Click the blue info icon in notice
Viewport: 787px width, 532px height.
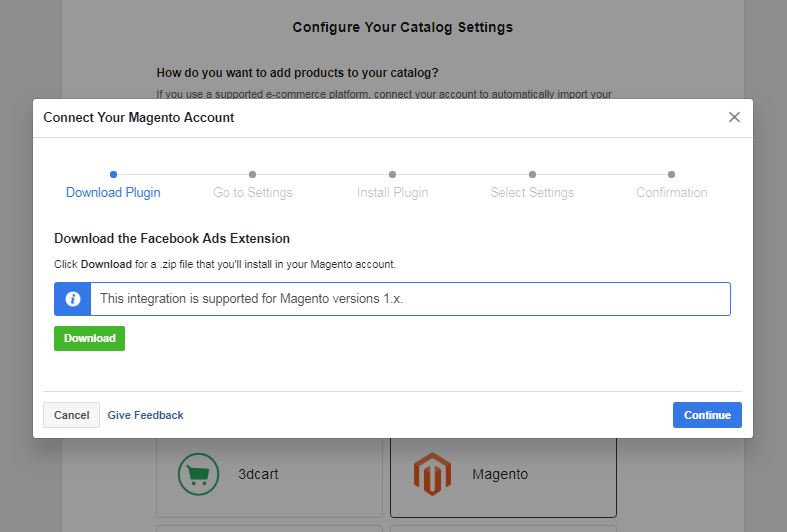click(x=73, y=299)
